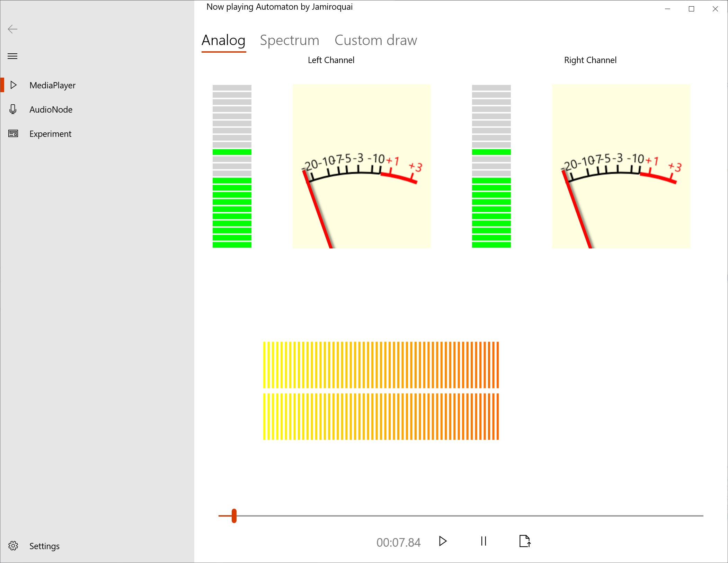Open file with the document icon
Viewport: 728px width, 563px height.
(x=525, y=541)
